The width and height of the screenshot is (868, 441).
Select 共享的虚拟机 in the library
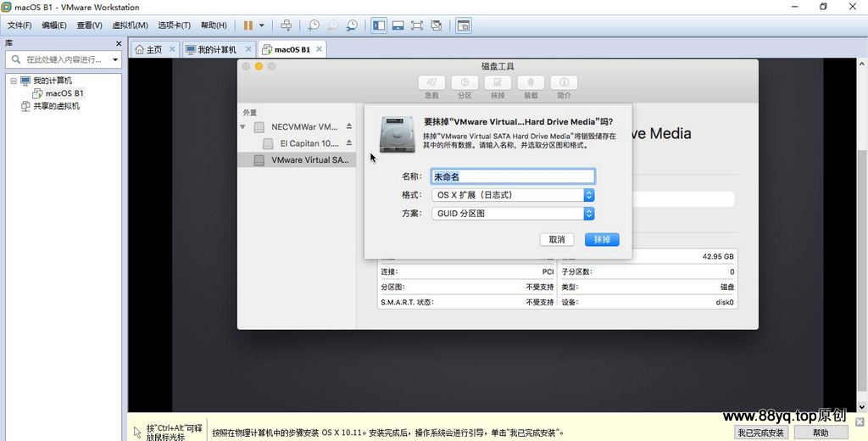(50, 106)
